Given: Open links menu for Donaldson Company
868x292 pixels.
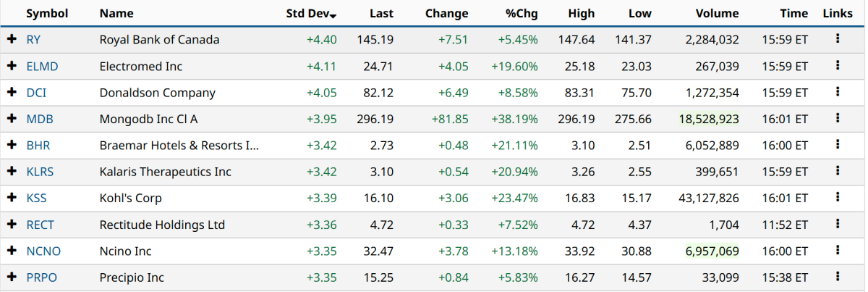Looking at the screenshot, I should tap(838, 92).
